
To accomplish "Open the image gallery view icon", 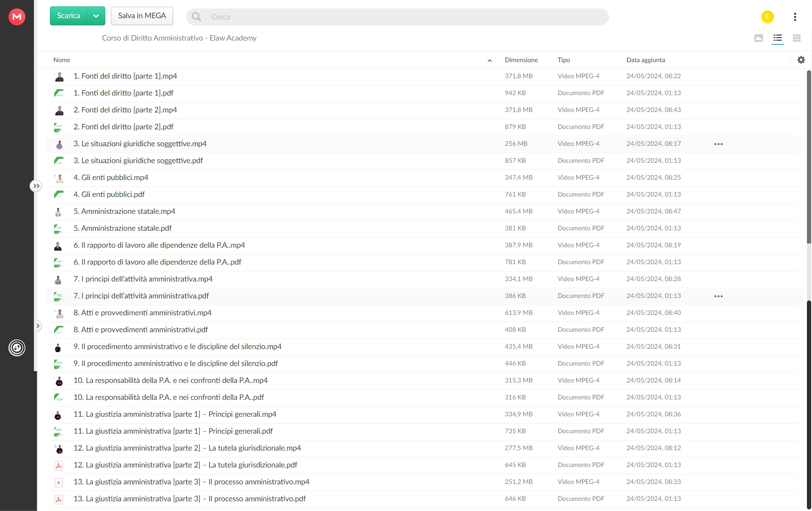I will tap(759, 38).
